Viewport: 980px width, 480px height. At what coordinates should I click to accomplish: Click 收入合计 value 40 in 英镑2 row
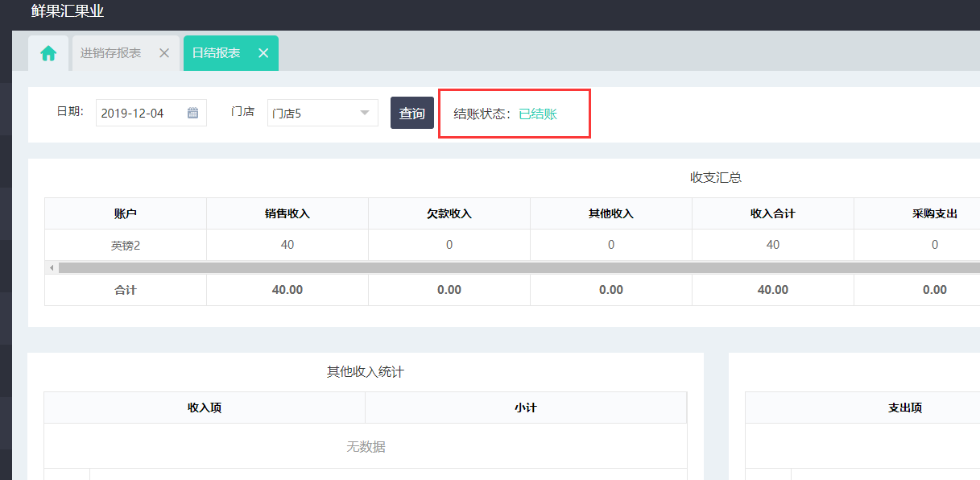[x=773, y=245]
